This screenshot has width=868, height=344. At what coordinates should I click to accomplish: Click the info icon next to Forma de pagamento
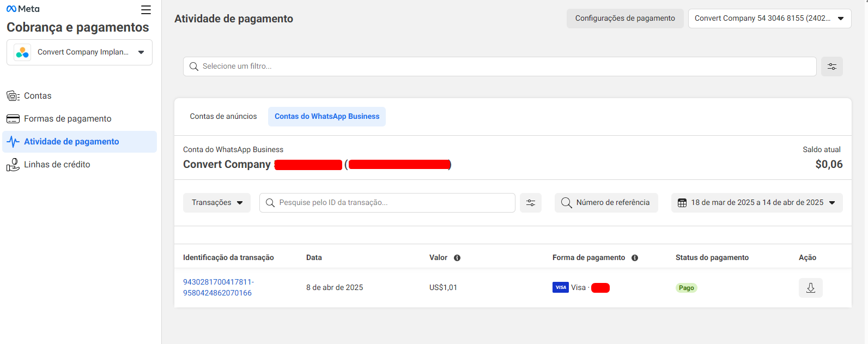(635, 258)
